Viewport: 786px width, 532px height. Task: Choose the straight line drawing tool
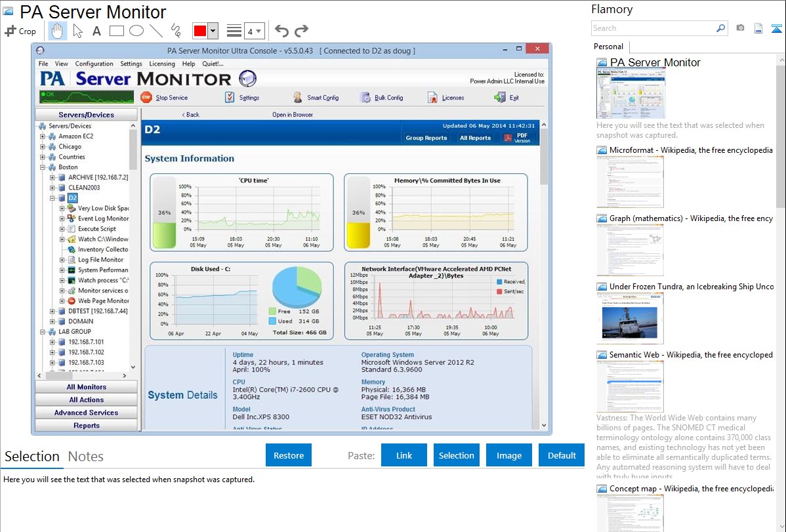click(156, 31)
